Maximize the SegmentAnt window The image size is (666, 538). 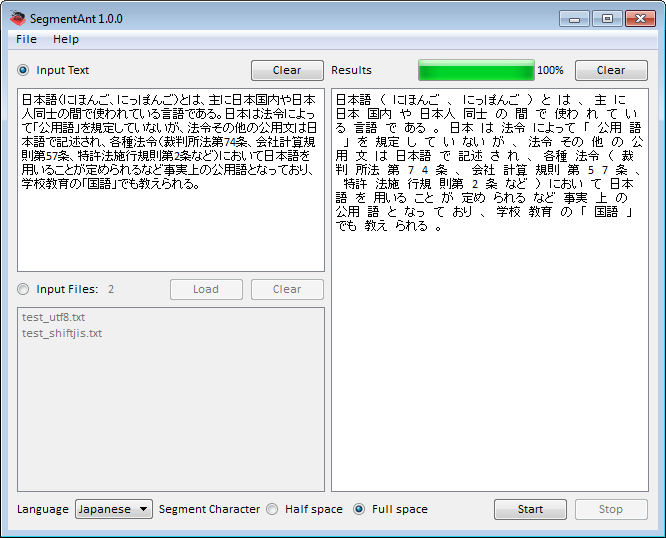pos(606,18)
